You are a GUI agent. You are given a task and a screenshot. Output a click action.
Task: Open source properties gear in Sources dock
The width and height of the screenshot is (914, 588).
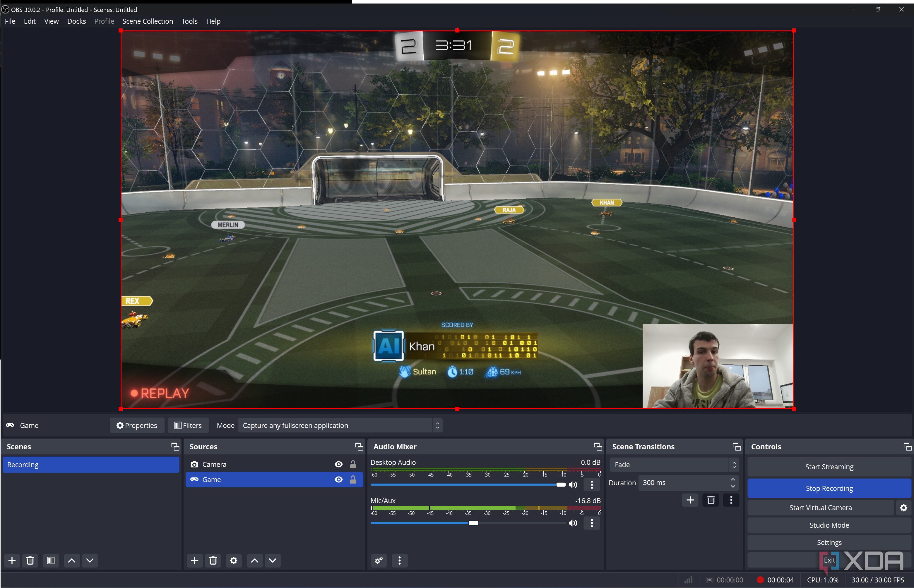tap(233, 561)
